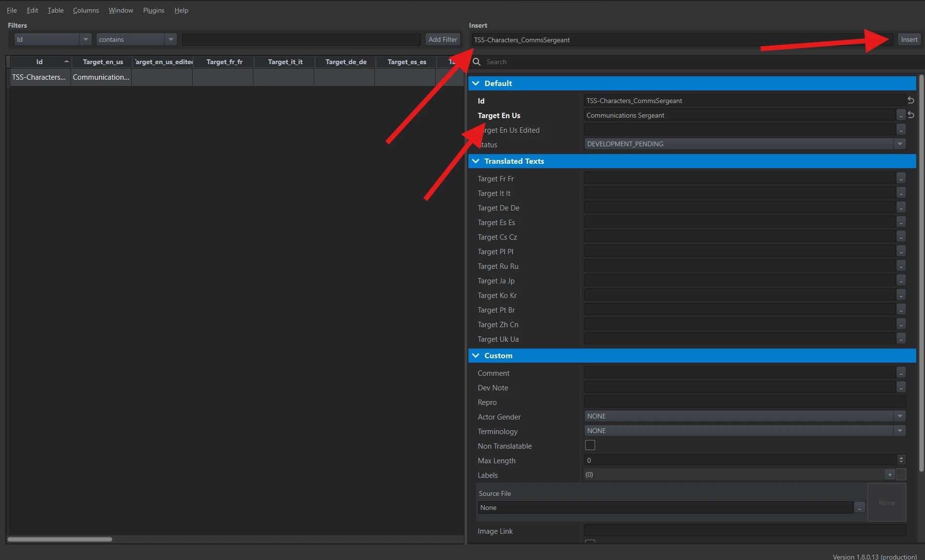Toggle the Non Translatable checkbox
Viewport: 925px width, 560px height.
click(590, 445)
